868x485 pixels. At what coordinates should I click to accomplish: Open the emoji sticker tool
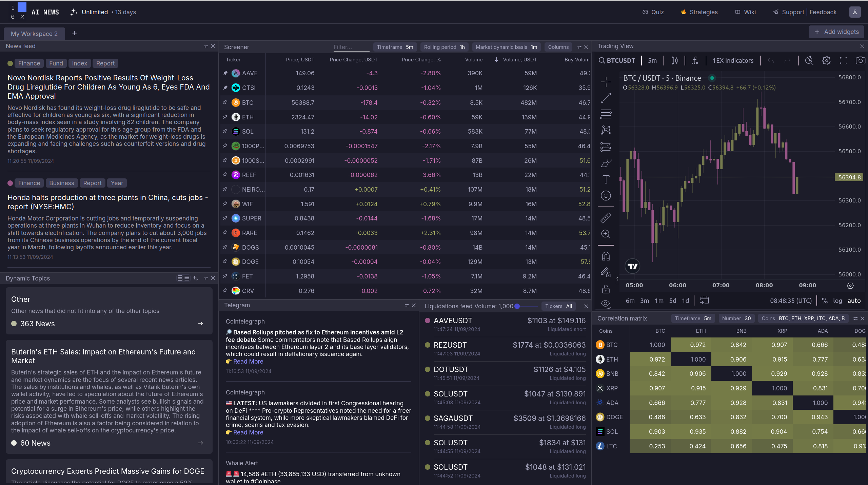pos(606,196)
